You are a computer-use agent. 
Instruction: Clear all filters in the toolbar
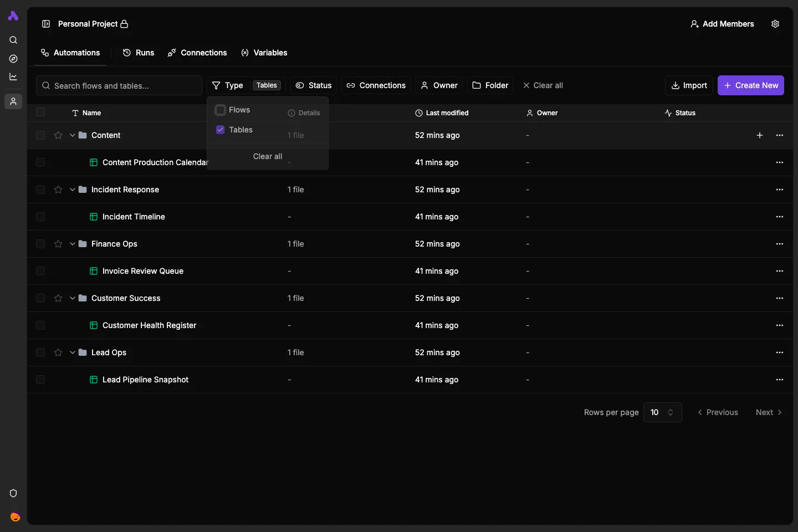[543, 85]
